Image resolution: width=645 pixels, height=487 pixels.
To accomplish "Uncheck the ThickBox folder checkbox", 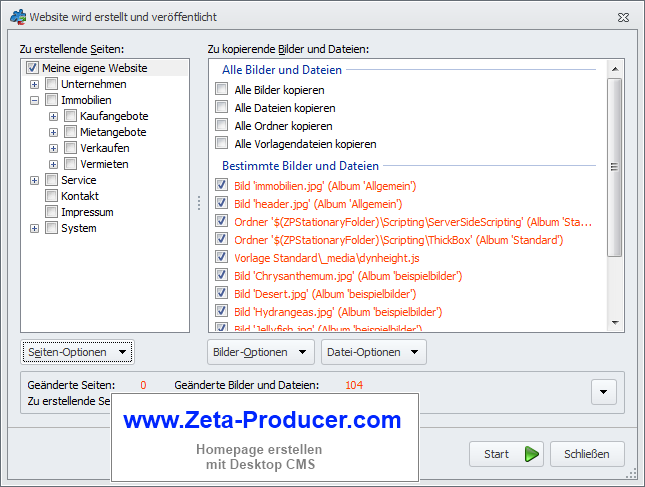I will coord(222,239).
